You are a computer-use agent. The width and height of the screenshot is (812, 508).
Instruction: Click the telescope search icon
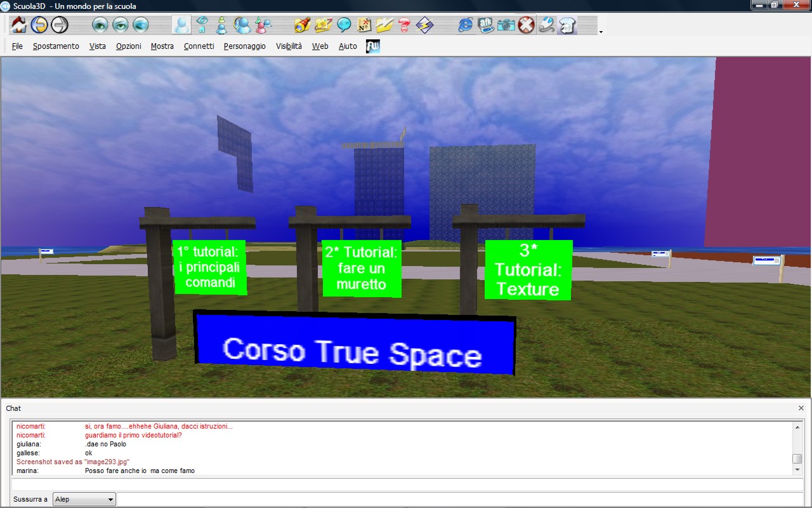303,25
